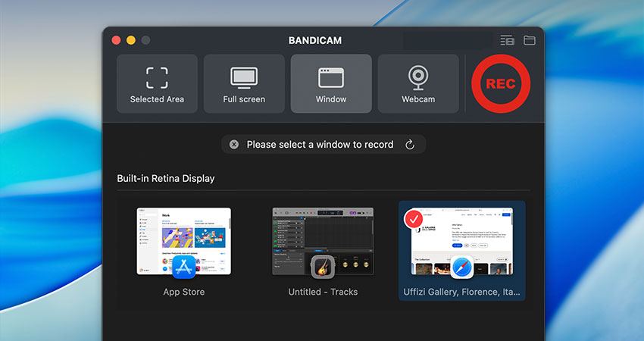Uncheck the red checkmark on Uffizi Gallery
644x341 pixels.
tap(414, 219)
